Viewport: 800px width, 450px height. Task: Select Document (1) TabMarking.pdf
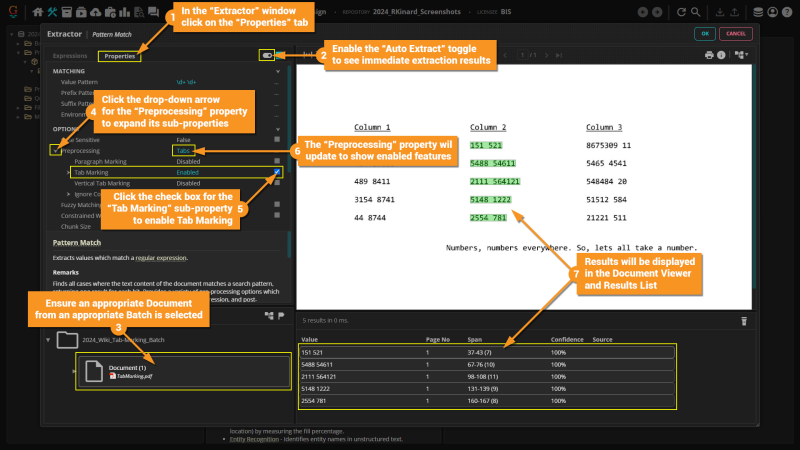(184, 371)
